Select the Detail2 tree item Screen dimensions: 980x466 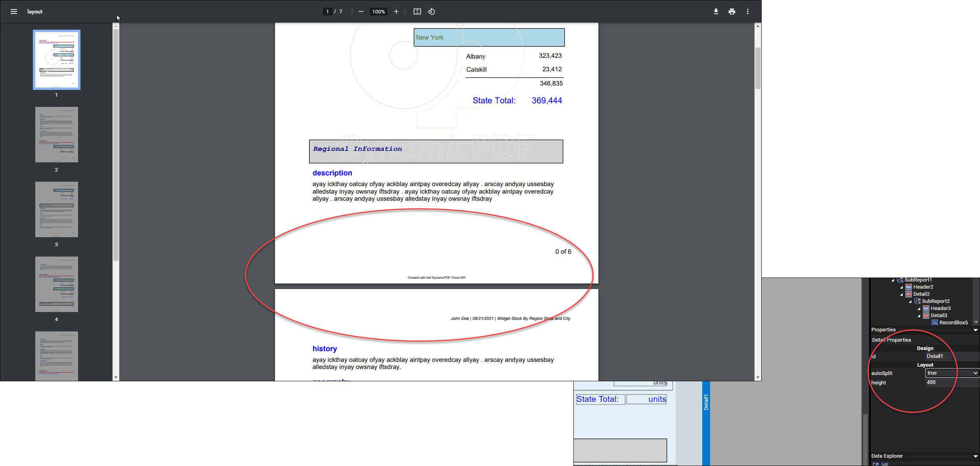(x=921, y=294)
